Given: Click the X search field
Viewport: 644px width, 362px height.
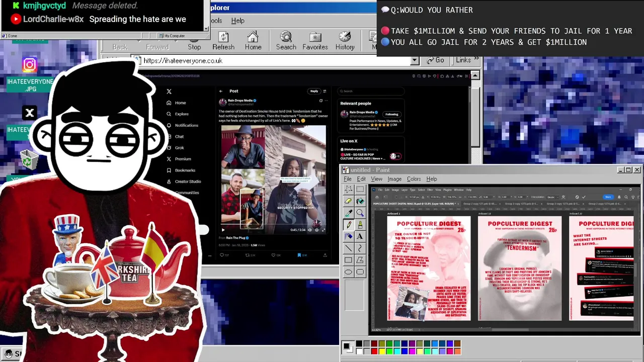Looking at the screenshot, I should click(371, 91).
